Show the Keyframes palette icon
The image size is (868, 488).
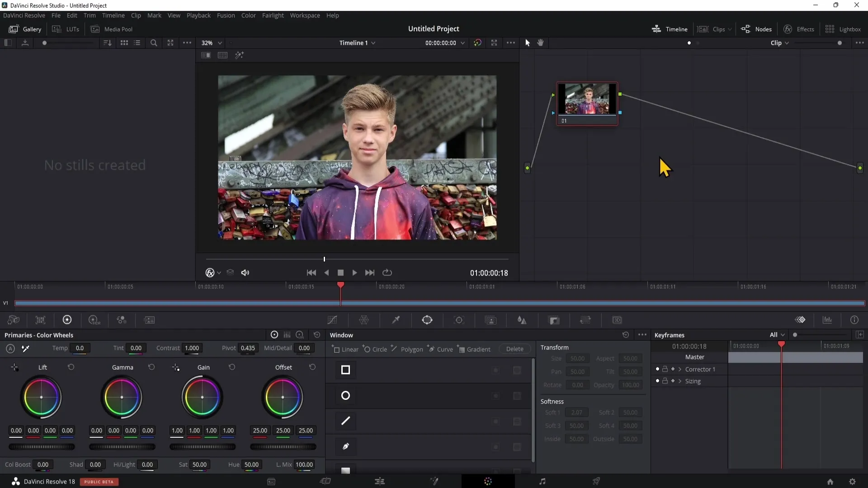800,320
